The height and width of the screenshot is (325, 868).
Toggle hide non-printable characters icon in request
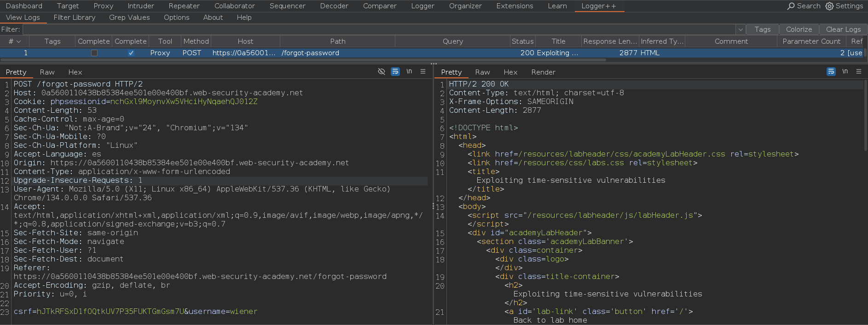pyautogui.click(x=381, y=71)
